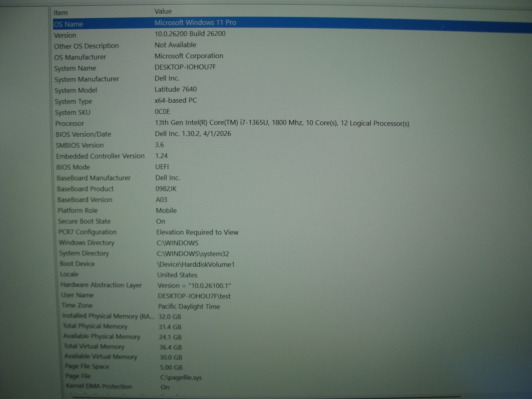The width and height of the screenshot is (532, 399).
Task: Click the 1.24 controller version value
Action: 161,156
